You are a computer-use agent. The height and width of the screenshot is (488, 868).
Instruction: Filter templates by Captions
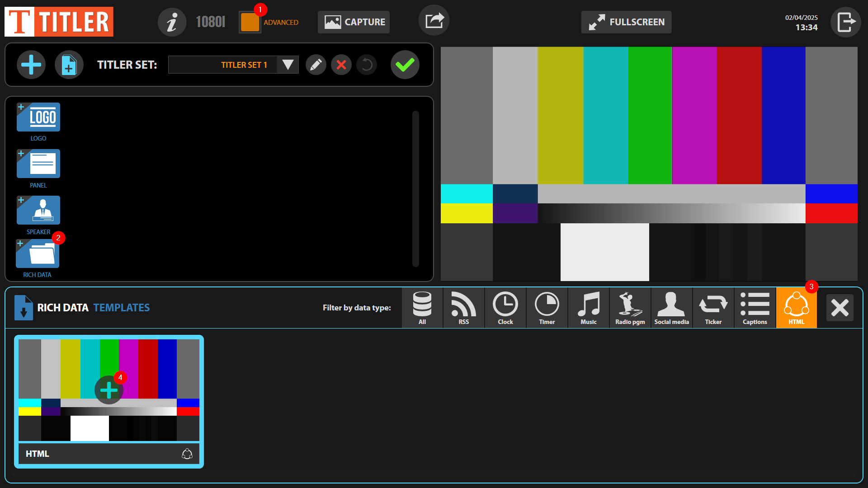click(755, 308)
